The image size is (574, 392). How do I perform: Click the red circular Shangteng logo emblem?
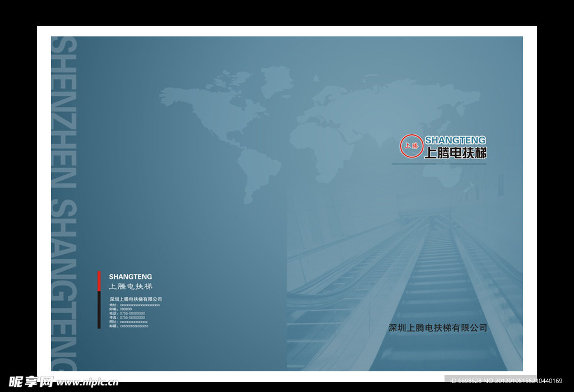pyautogui.click(x=411, y=146)
